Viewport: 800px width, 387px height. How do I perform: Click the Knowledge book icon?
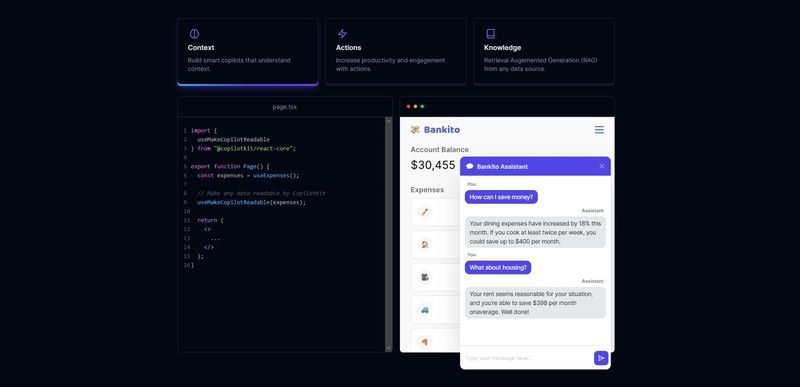pos(490,34)
